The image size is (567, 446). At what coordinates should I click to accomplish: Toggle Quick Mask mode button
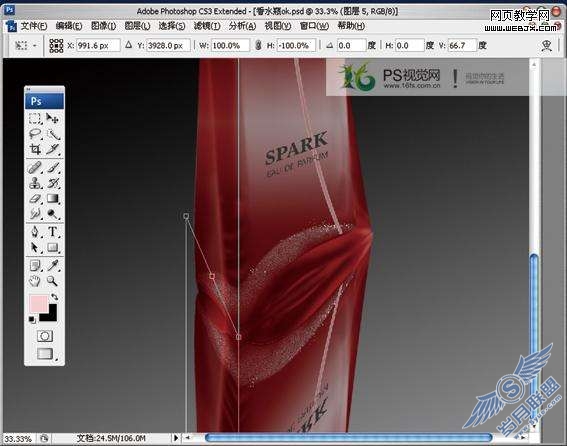[x=44, y=336]
